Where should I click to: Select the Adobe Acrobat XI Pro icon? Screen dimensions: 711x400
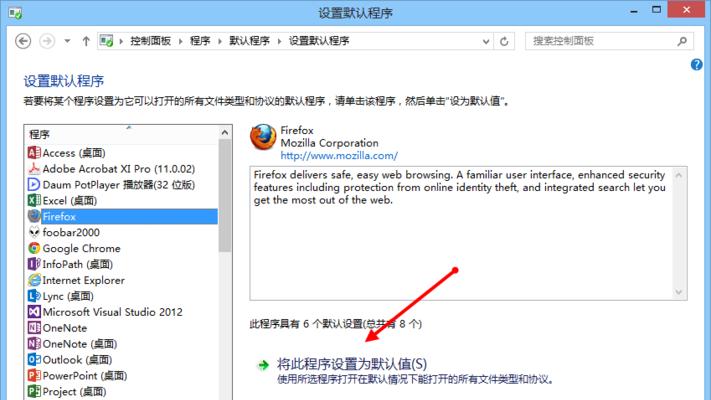[x=34, y=169]
